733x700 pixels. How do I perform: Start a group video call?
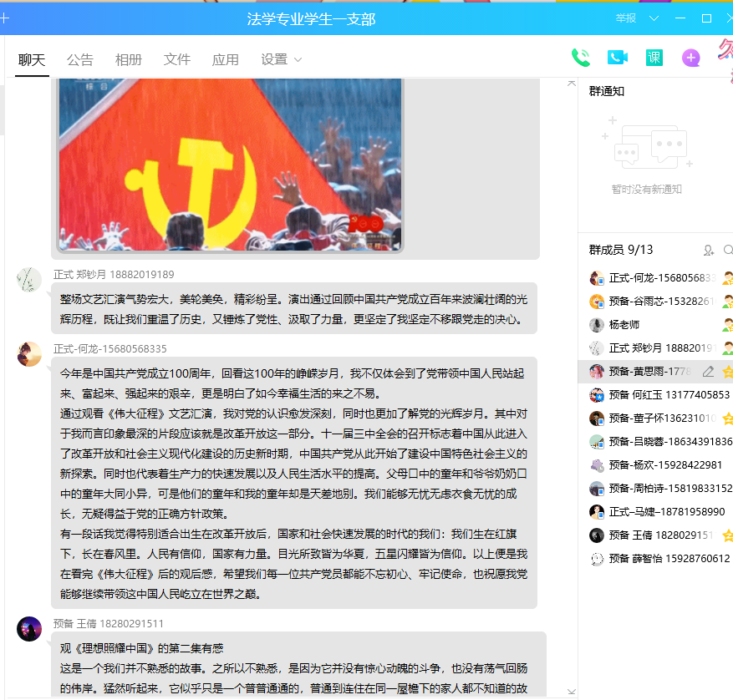click(x=618, y=58)
